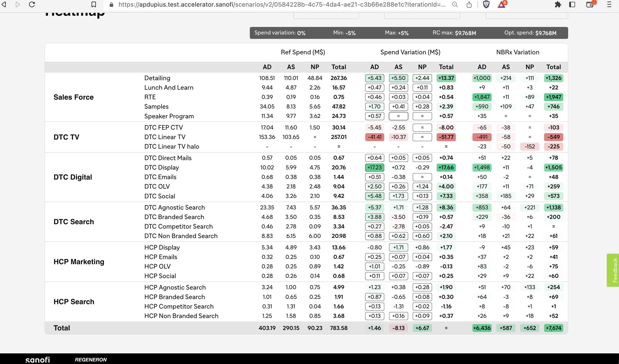
Task: Open Brave Rewards triangle icon
Action: pyautogui.click(x=501, y=4)
